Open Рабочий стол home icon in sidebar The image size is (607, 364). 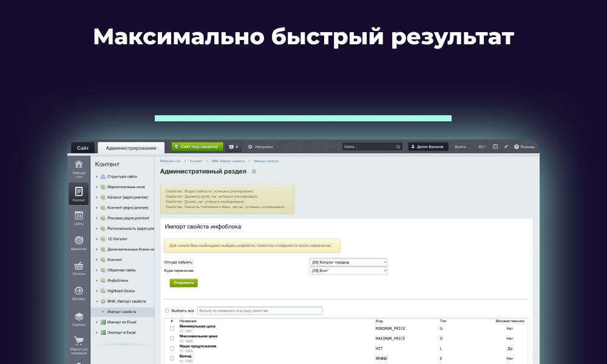pos(78,165)
